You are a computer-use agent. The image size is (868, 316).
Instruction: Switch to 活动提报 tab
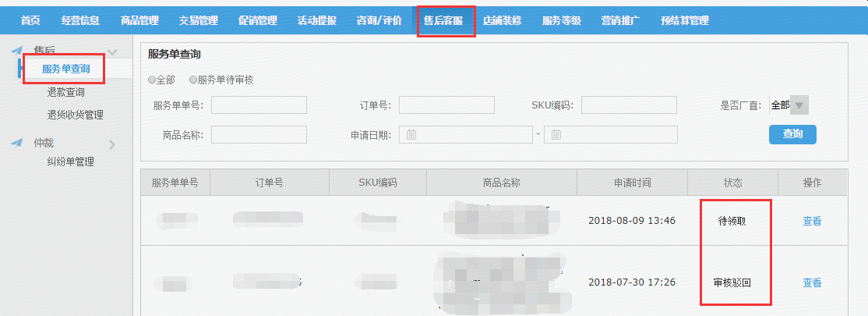(x=316, y=21)
